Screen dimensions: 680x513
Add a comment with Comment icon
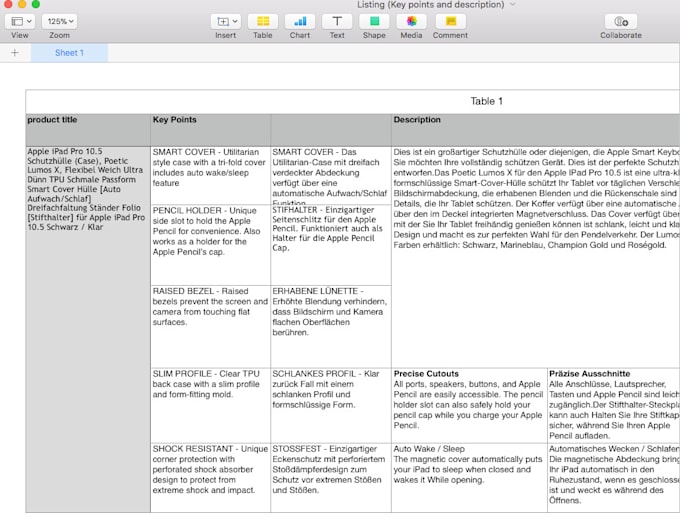pos(451,21)
